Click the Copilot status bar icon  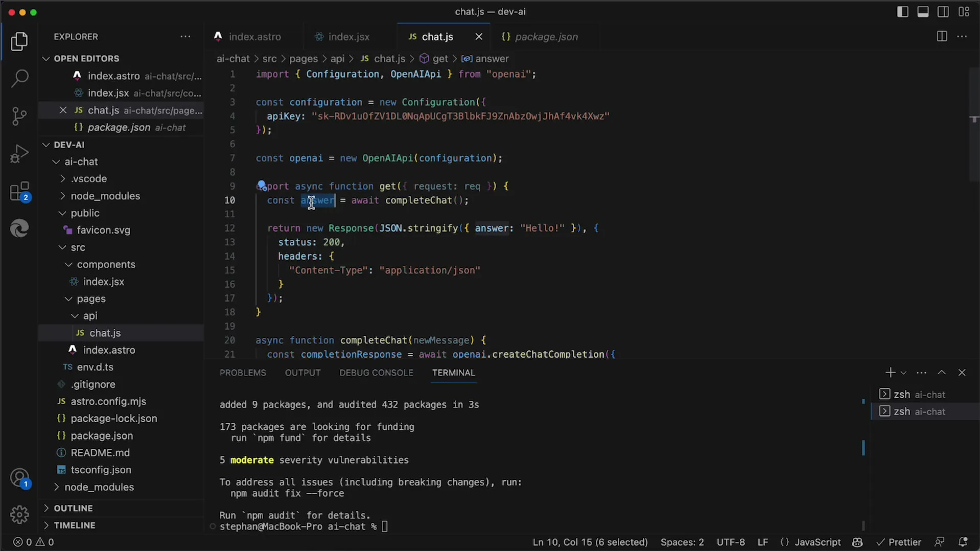pos(857,542)
